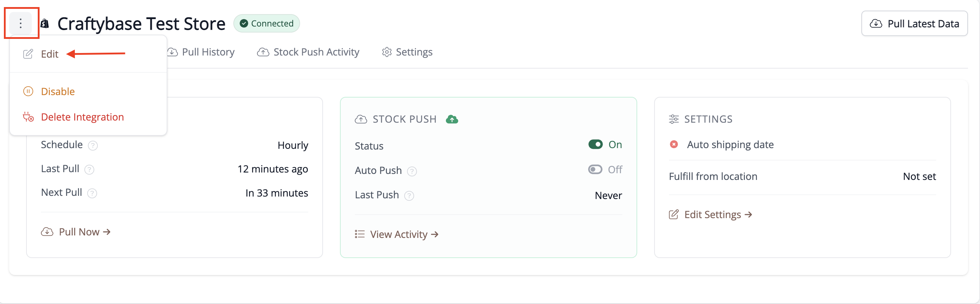Viewport: 980px width, 304px height.
Task: Click the Pull Now link
Action: point(76,232)
